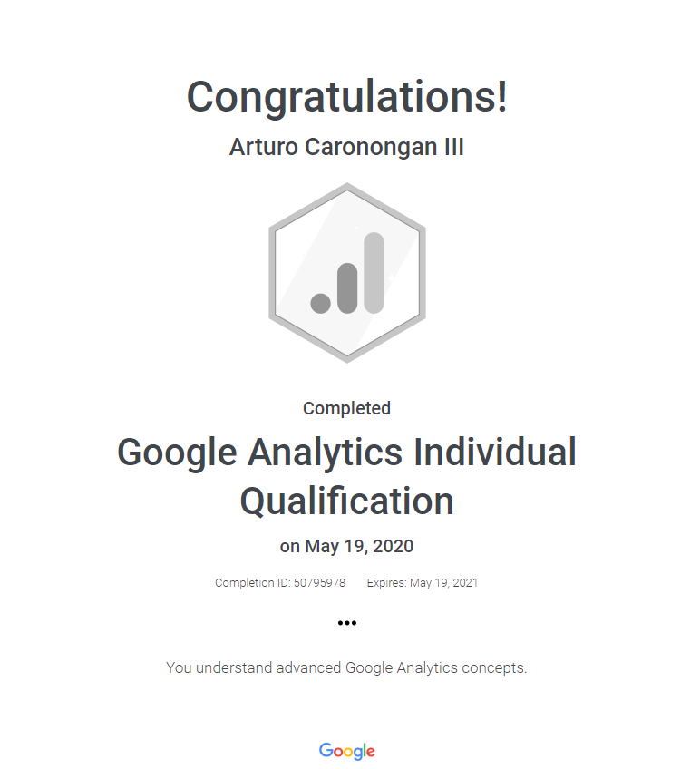The width and height of the screenshot is (700, 769).
Task: Click the Google Analytics Individual title line
Action: 347,452
